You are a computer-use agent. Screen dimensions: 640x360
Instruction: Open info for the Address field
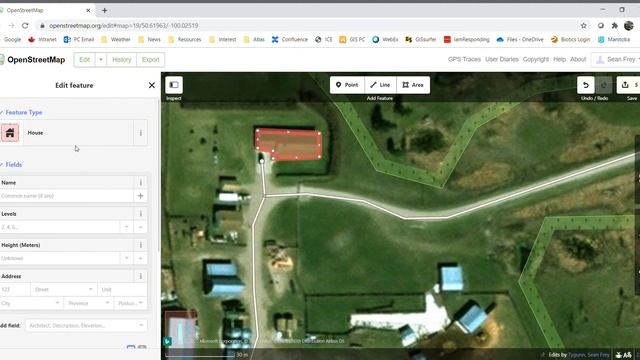coord(140,276)
